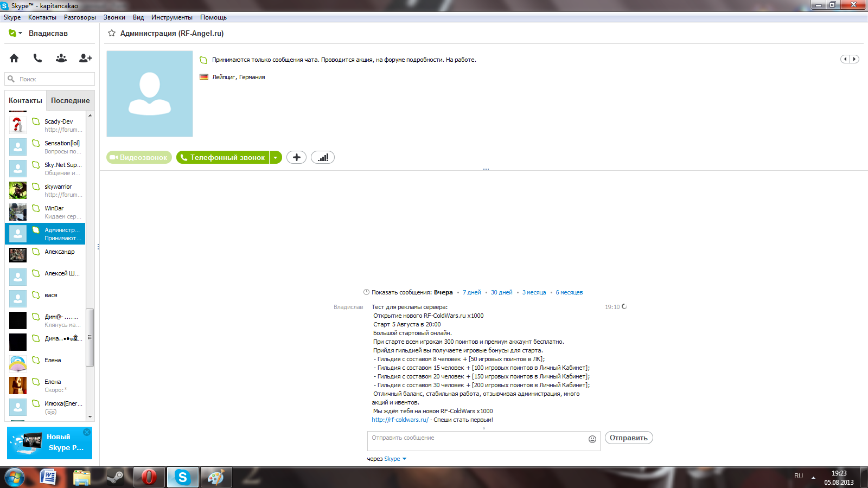The image size is (868, 488).
Task: Click the Лейпциг, Германия location text
Action: pos(239,77)
